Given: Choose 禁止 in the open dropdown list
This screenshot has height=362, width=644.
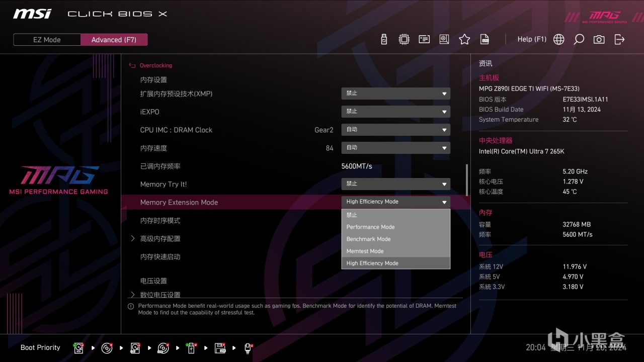Looking at the screenshot, I should click(x=395, y=215).
